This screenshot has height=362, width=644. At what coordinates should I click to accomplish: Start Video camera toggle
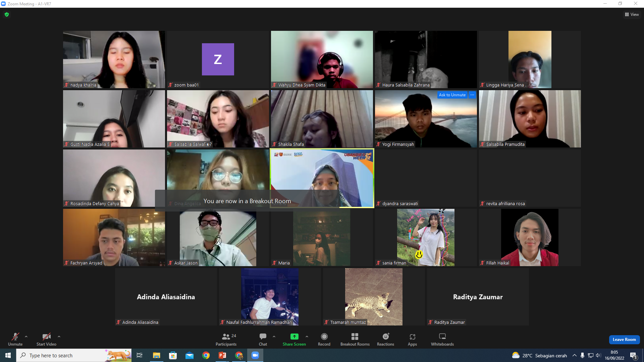(46, 339)
